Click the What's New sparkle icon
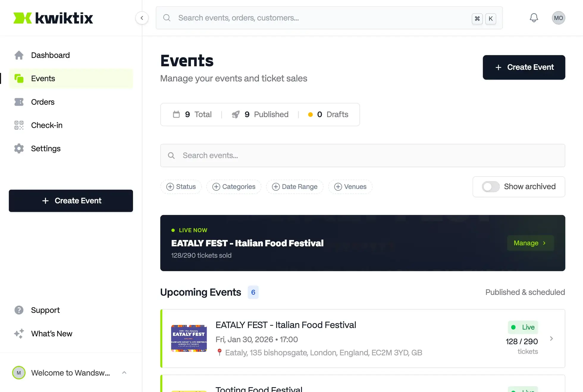The width and height of the screenshot is (583, 392). tap(19, 333)
